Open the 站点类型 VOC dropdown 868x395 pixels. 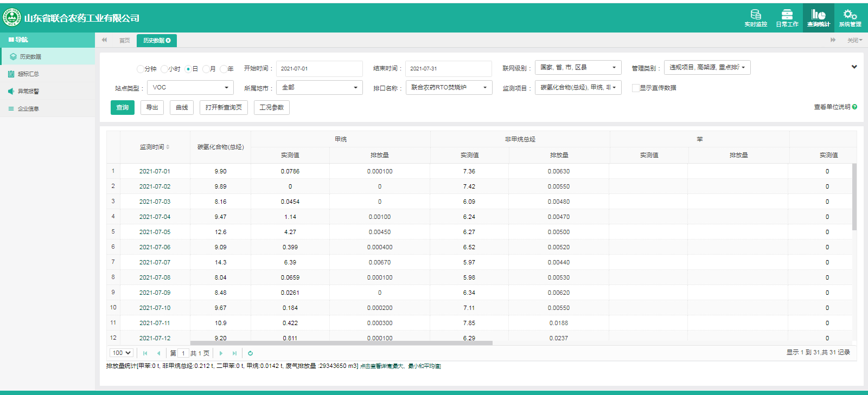click(190, 88)
